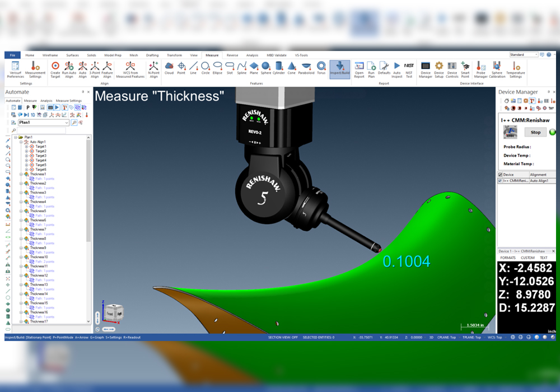Click FORMATS in the readout window

click(x=508, y=258)
